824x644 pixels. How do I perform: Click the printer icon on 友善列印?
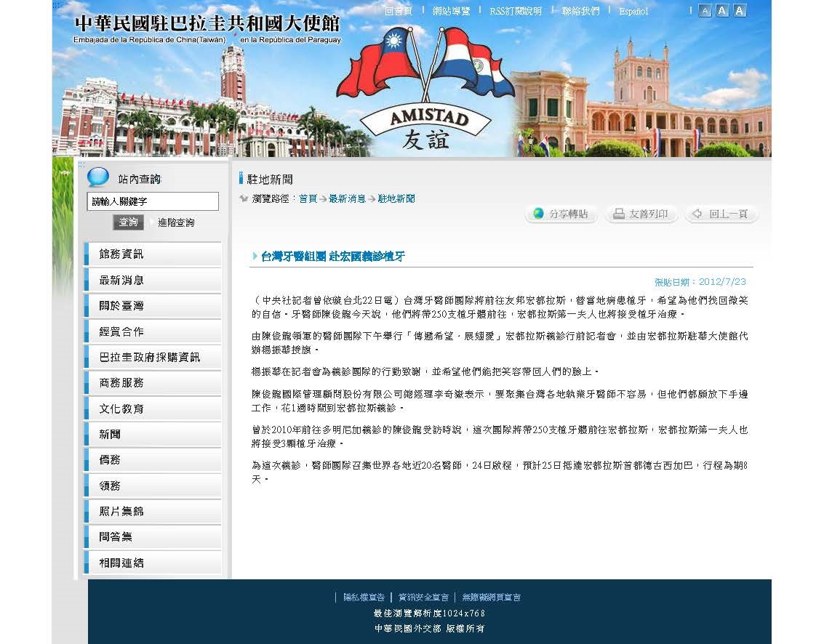(x=619, y=213)
